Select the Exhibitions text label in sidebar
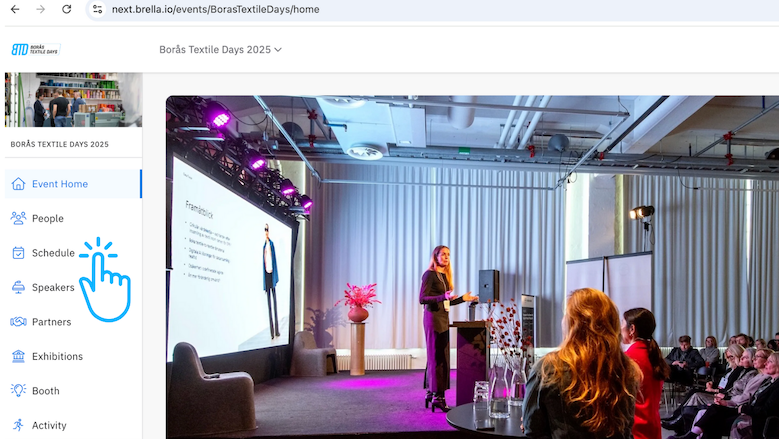The image size is (779, 439). [x=57, y=356]
